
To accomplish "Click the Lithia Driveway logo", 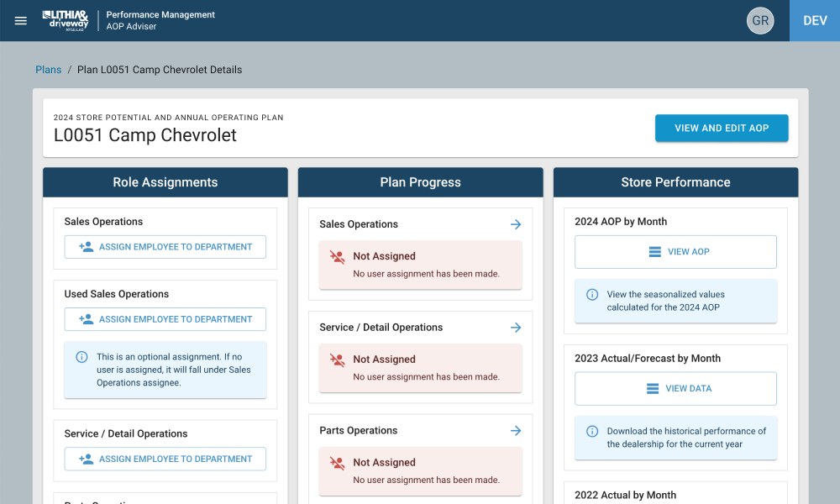I will (x=65, y=20).
